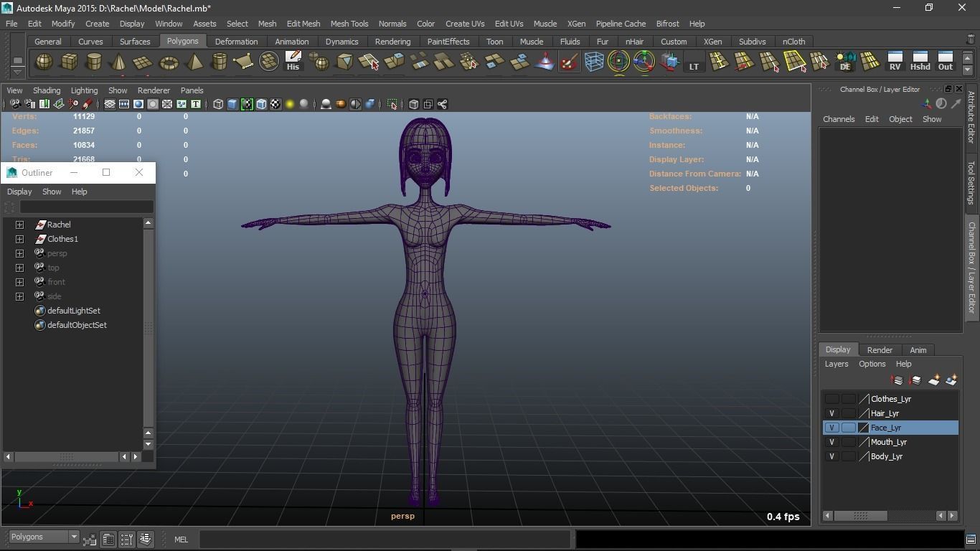This screenshot has height=551, width=980.
Task: Toggle visibility of Hair_Lyr layer
Action: click(831, 413)
